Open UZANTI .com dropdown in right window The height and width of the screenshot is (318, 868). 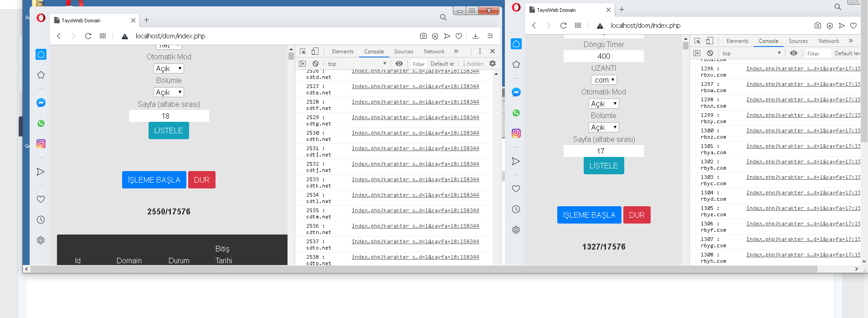pyautogui.click(x=604, y=80)
